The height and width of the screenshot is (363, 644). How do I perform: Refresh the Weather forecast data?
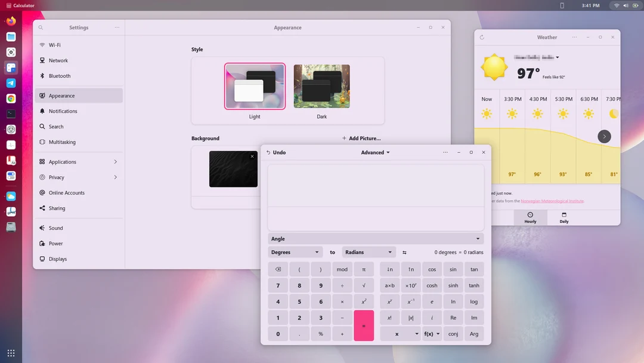point(481,36)
